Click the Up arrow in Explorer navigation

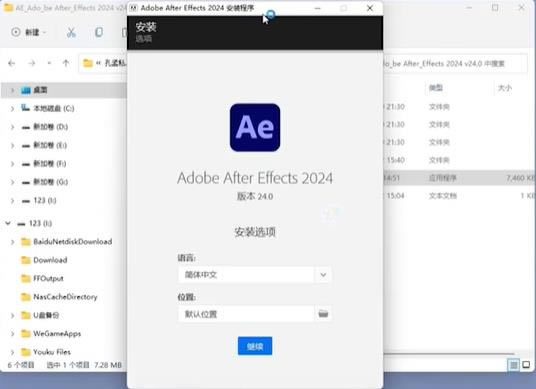[66, 63]
